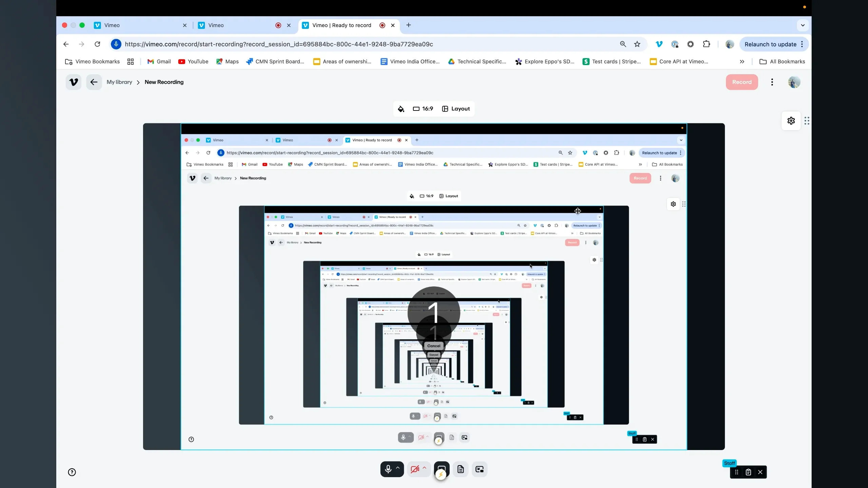868x488 pixels.
Task: Click the Vimeo logo in the page header
Action: (73, 82)
